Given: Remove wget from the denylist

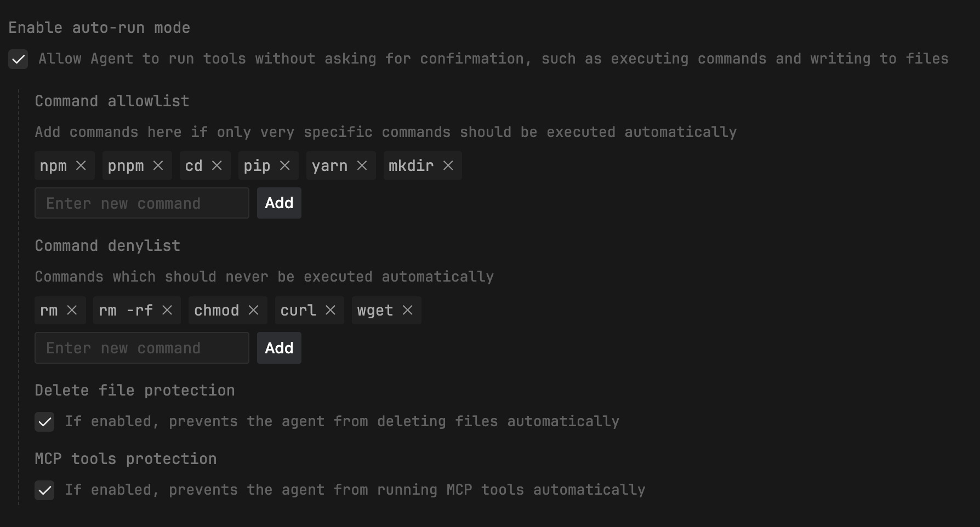Looking at the screenshot, I should [x=407, y=310].
